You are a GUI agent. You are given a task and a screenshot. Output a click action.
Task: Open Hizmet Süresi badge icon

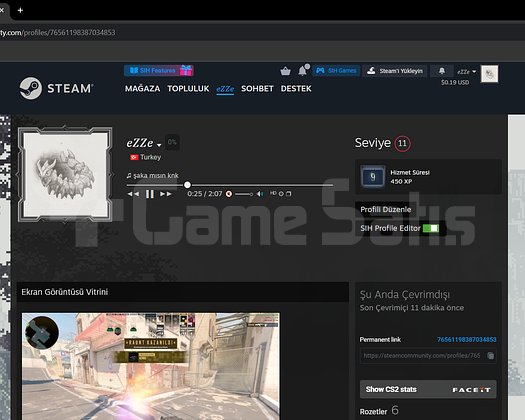[x=373, y=177]
